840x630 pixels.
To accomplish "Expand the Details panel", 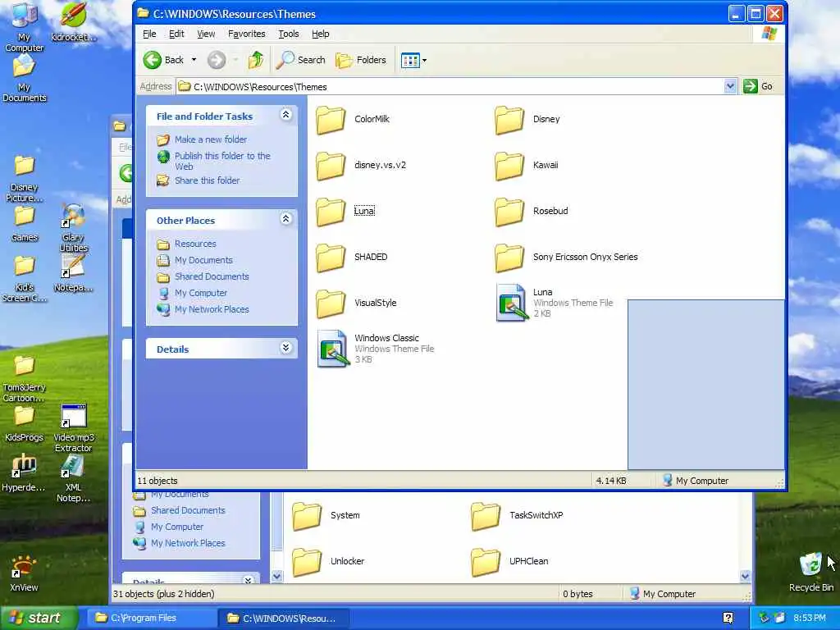I will click(286, 348).
